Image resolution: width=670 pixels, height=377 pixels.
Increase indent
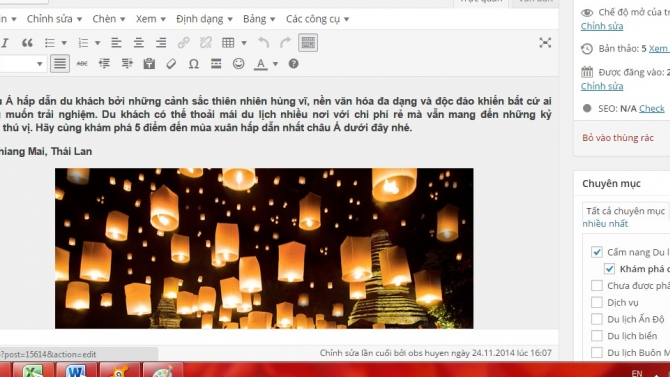[127, 64]
